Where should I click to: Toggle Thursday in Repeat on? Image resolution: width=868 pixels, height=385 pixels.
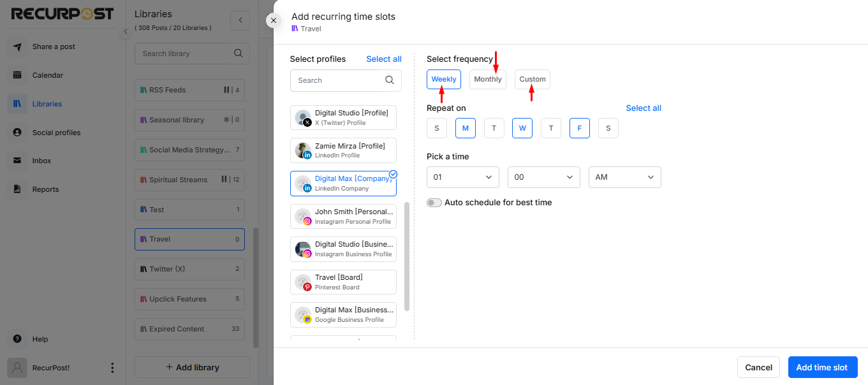551,128
